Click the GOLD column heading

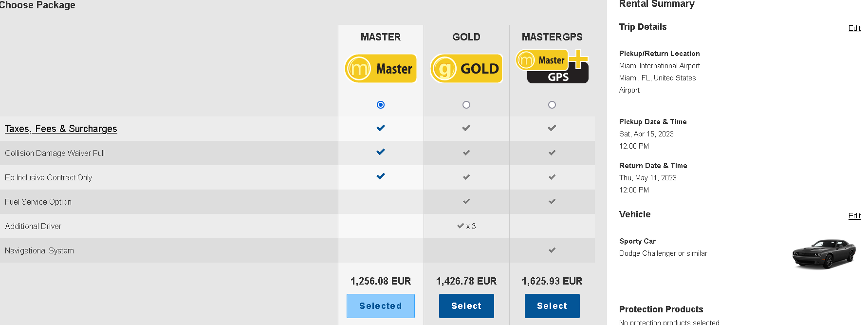[466, 37]
